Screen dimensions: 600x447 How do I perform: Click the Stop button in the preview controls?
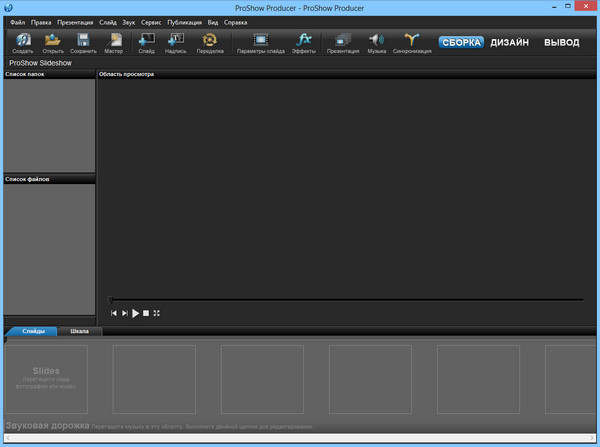tap(146, 313)
